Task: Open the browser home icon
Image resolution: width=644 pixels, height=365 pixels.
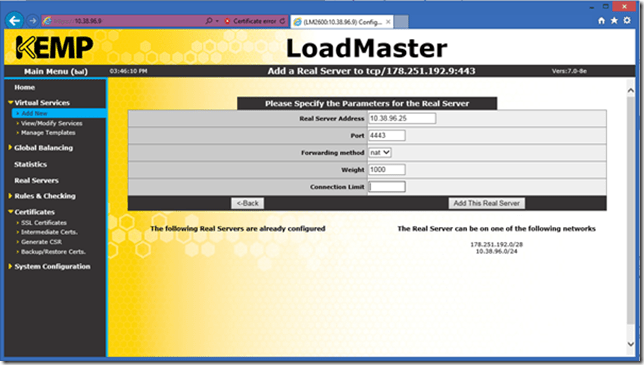Action: (x=601, y=21)
